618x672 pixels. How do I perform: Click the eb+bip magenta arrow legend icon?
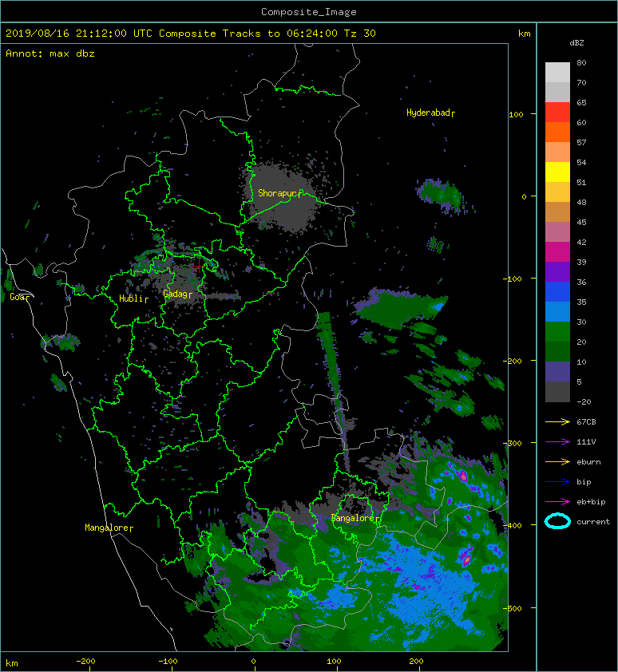click(557, 502)
